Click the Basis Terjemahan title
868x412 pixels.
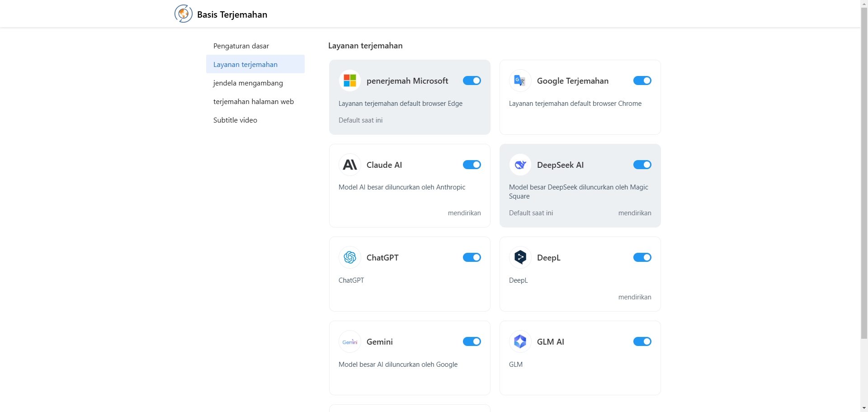point(232,14)
